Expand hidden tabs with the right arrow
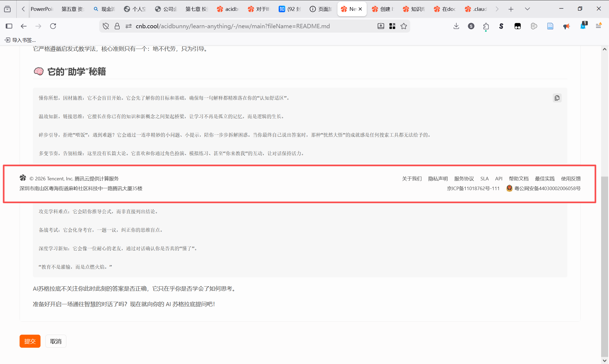Viewport: 609px width, 364px height. [497, 9]
